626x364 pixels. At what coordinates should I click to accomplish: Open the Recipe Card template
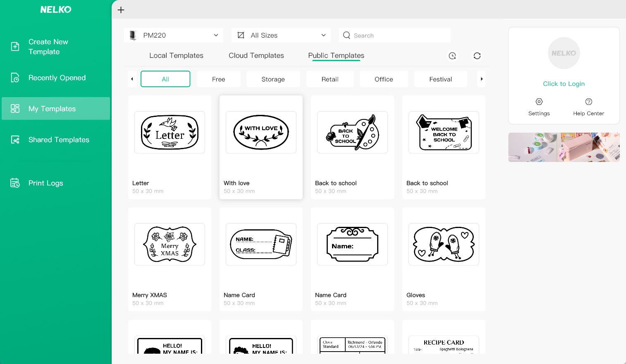tap(444, 345)
